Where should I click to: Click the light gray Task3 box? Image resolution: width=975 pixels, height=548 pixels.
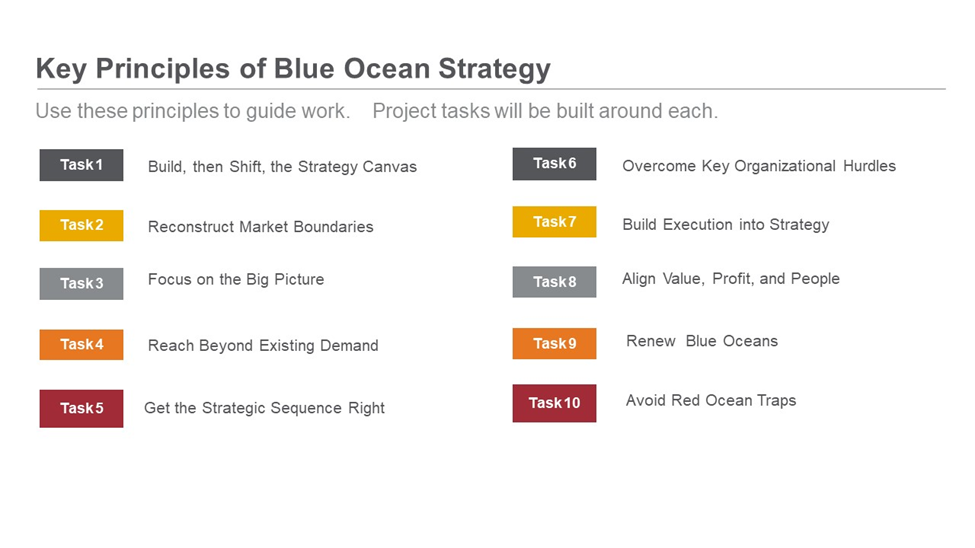point(81,284)
